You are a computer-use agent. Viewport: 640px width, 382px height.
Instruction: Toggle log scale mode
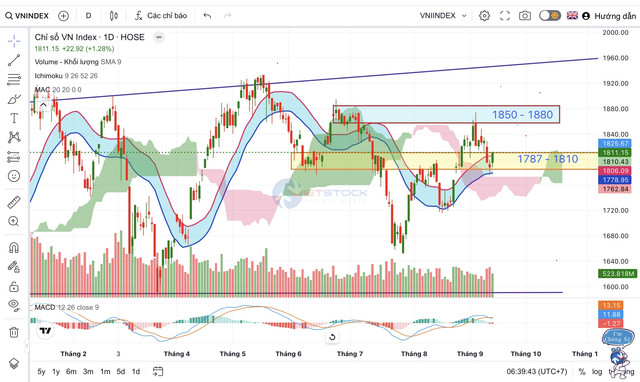pos(597,372)
